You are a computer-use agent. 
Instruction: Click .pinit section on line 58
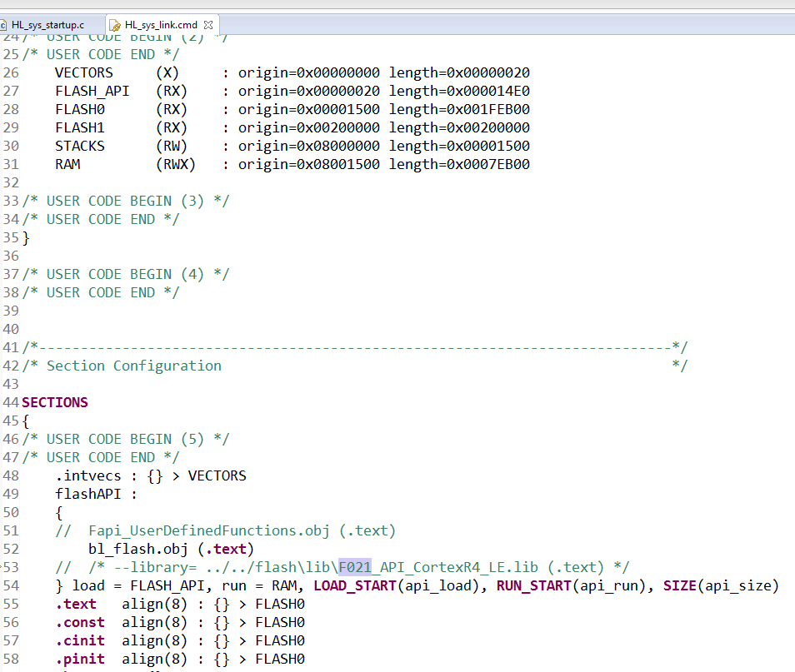(x=80, y=659)
